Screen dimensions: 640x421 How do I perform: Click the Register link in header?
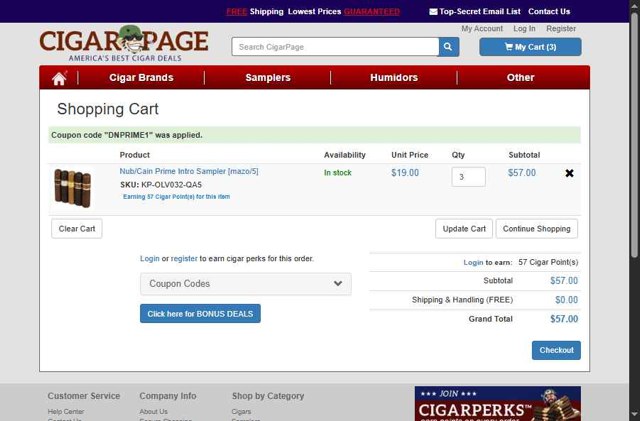[x=561, y=29]
